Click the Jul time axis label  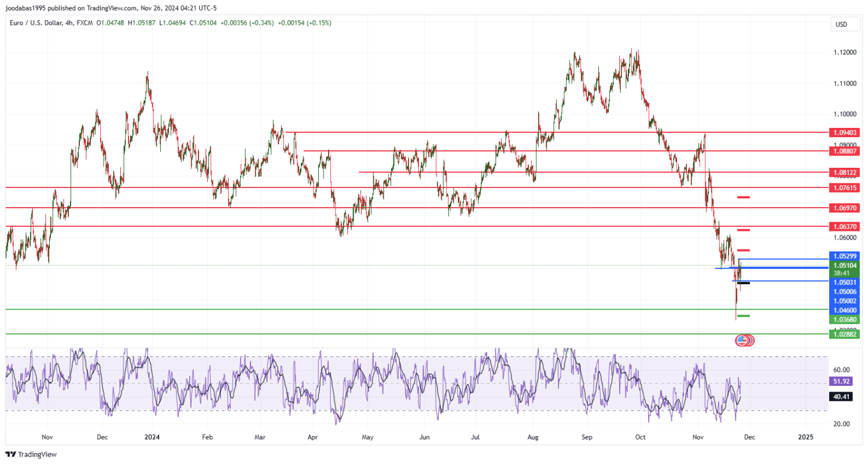click(x=475, y=437)
